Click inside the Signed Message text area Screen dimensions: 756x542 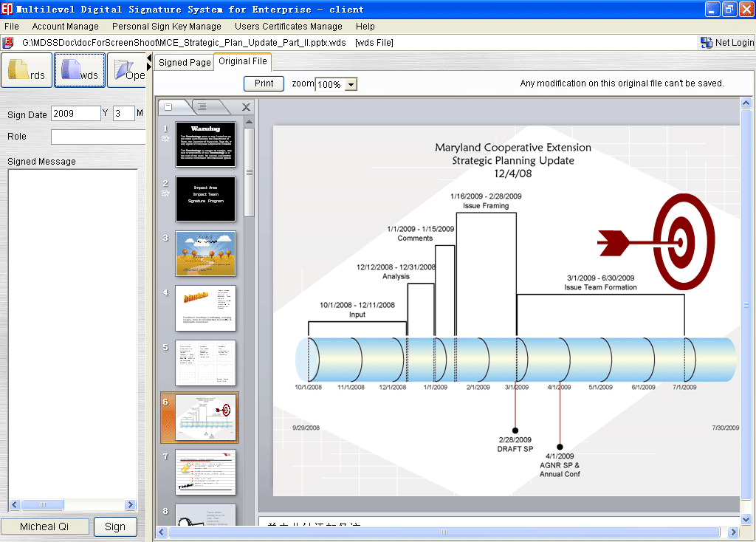pos(73,334)
